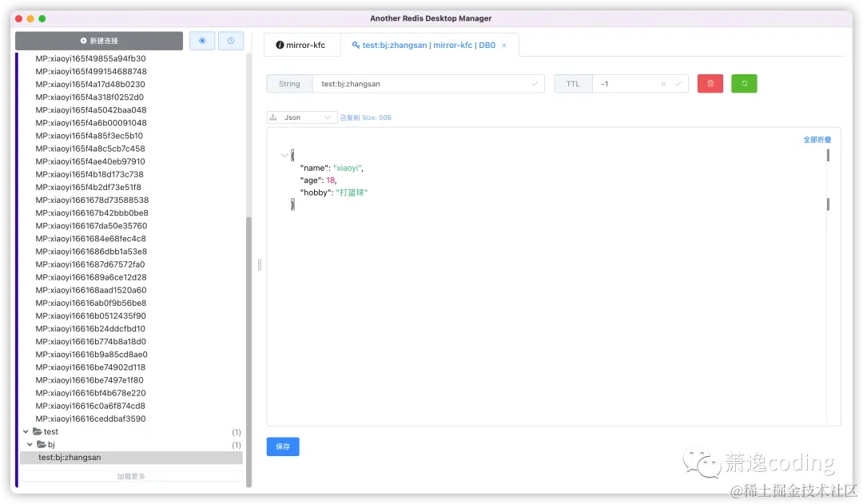863x504 pixels.
Task: Switch to the mirror-kfc tab
Action: [300, 45]
